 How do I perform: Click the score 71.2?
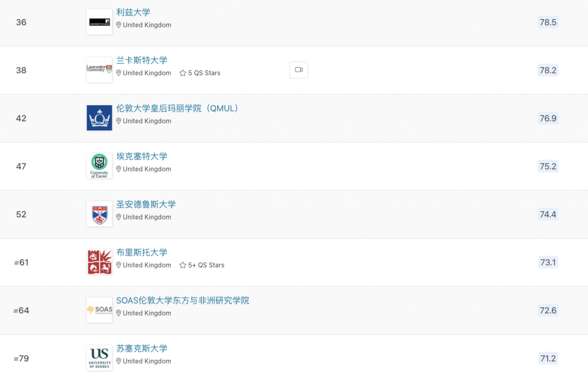pyautogui.click(x=548, y=359)
